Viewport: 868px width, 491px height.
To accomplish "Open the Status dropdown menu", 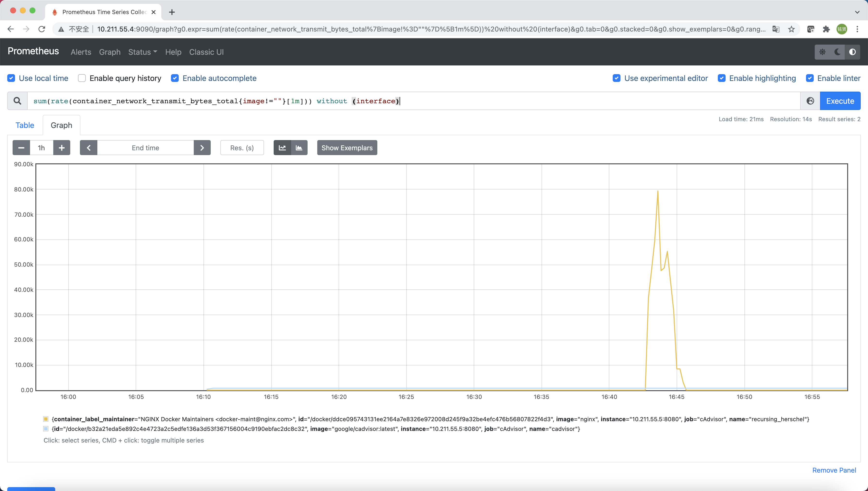I will click(x=143, y=52).
